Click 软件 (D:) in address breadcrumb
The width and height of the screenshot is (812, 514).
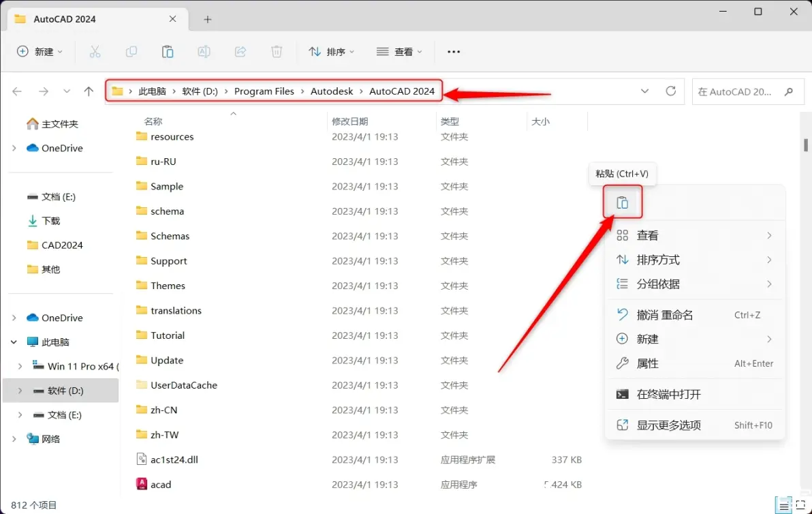200,91
